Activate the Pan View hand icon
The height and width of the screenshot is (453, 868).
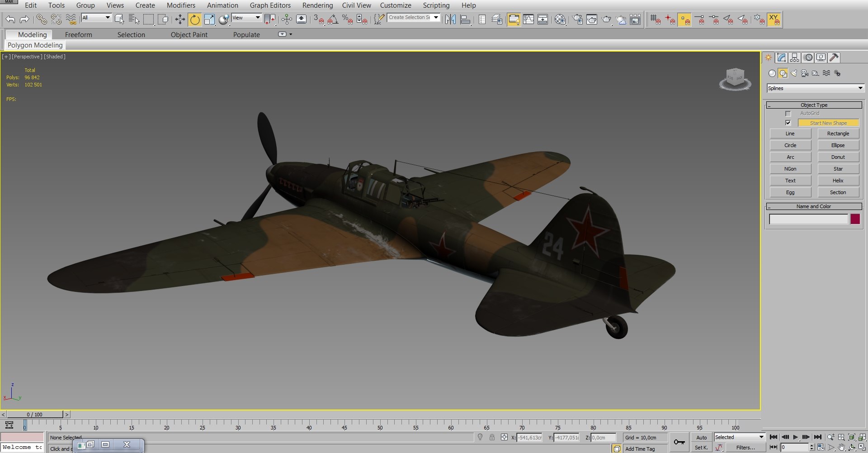click(841, 447)
